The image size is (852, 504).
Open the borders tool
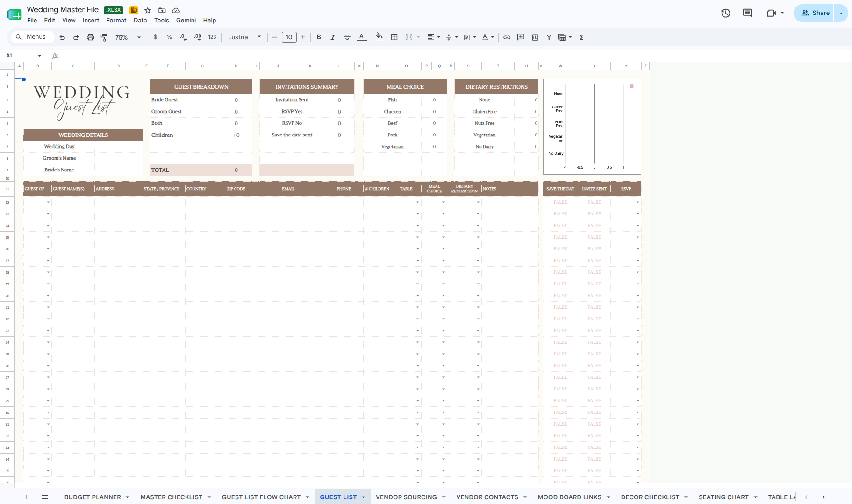click(x=394, y=37)
